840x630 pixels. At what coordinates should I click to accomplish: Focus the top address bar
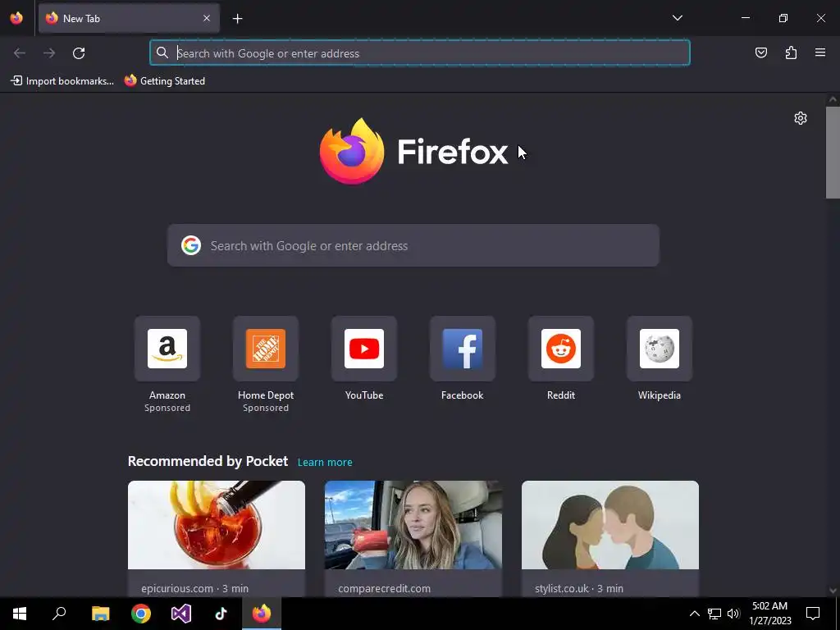[x=419, y=53]
